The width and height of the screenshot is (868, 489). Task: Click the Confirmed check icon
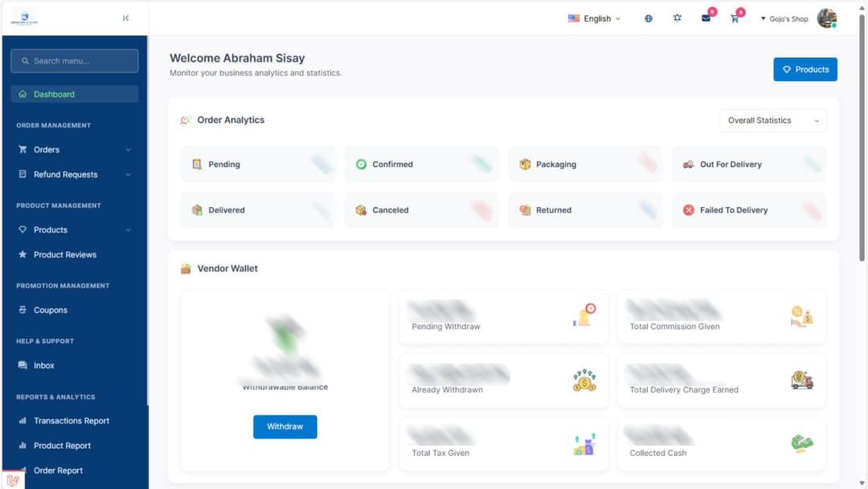coord(361,164)
